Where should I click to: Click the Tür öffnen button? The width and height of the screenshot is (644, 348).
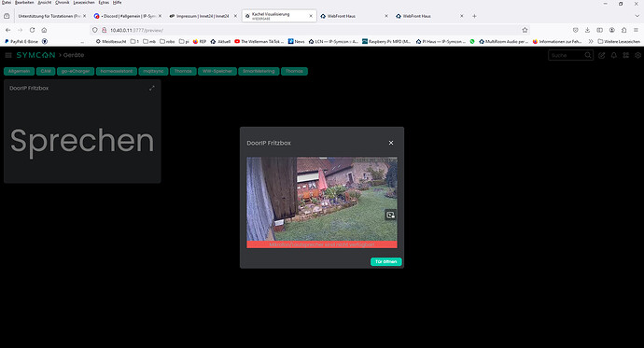(386, 261)
